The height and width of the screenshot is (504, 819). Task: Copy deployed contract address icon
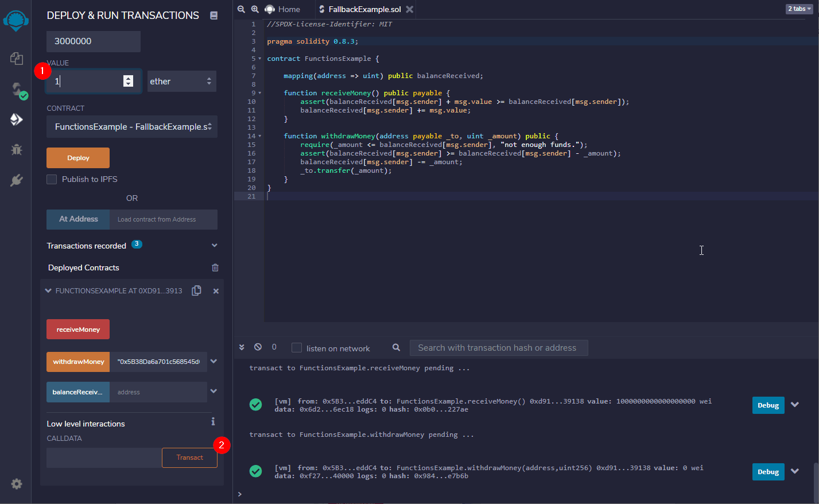(x=196, y=290)
